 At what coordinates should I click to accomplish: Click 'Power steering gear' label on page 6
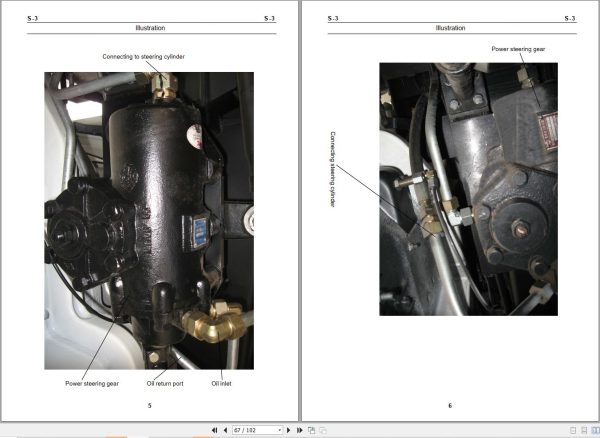[518, 49]
